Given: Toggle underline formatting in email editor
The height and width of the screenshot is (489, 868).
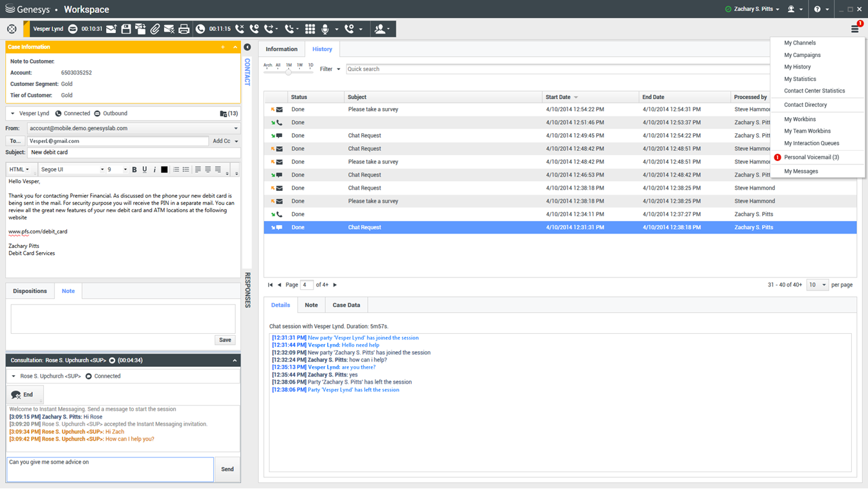Looking at the screenshot, I should (145, 169).
